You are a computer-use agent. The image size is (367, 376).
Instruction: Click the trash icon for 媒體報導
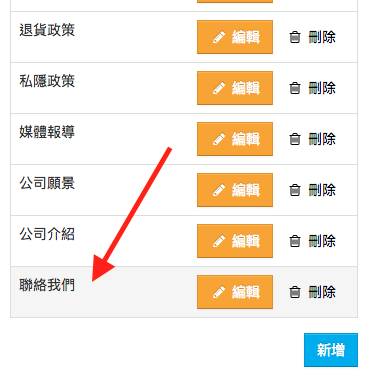295,139
